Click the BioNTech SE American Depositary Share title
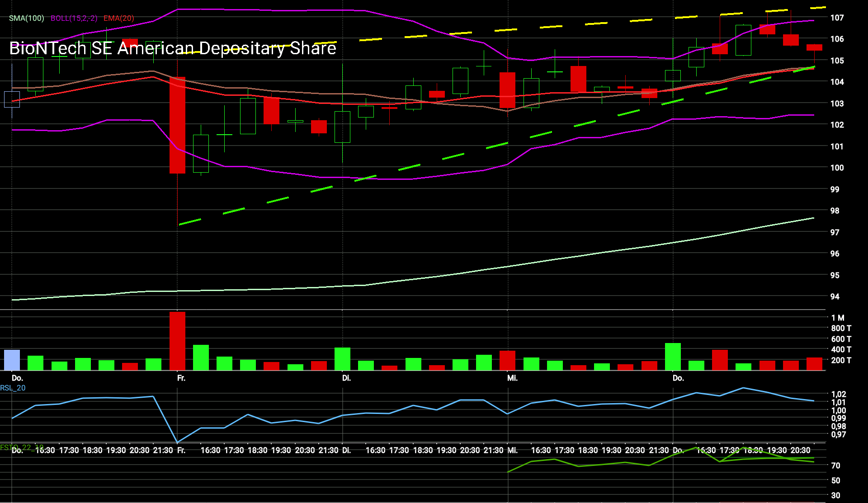This screenshot has height=503, width=868. (172, 48)
